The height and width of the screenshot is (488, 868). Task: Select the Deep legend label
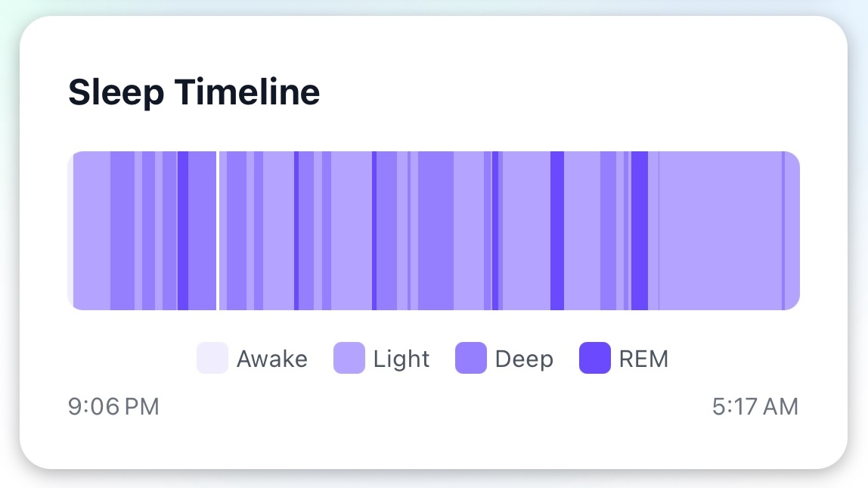click(524, 359)
